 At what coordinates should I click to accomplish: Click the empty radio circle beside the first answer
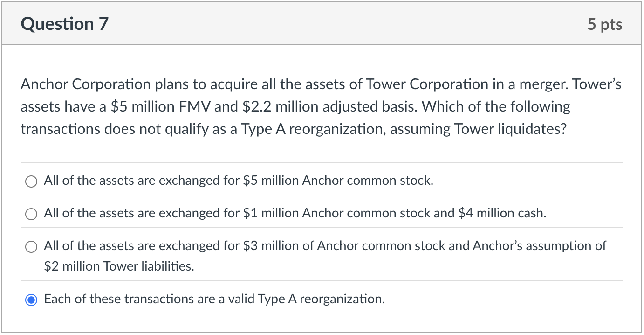point(31,181)
